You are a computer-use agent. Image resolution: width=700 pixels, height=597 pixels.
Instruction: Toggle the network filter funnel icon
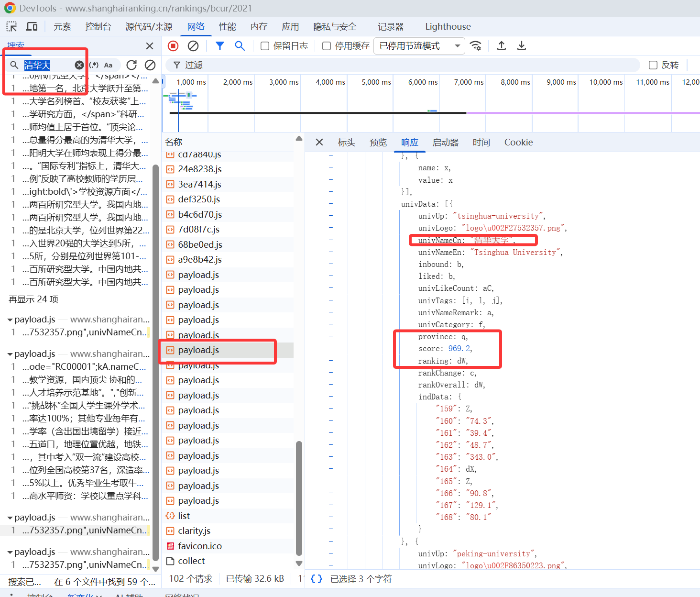coord(220,46)
